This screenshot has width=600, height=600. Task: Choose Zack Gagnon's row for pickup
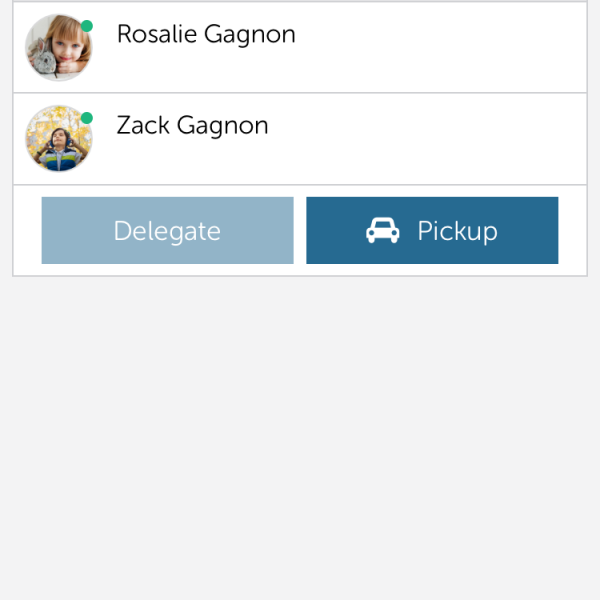[300, 139]
